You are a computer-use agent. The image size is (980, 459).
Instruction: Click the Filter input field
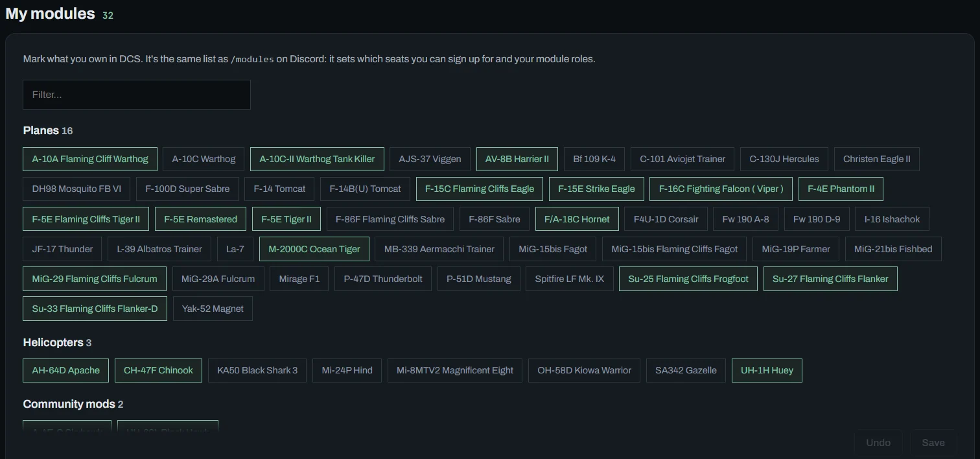pyautogui.click(x=137, y=95)
